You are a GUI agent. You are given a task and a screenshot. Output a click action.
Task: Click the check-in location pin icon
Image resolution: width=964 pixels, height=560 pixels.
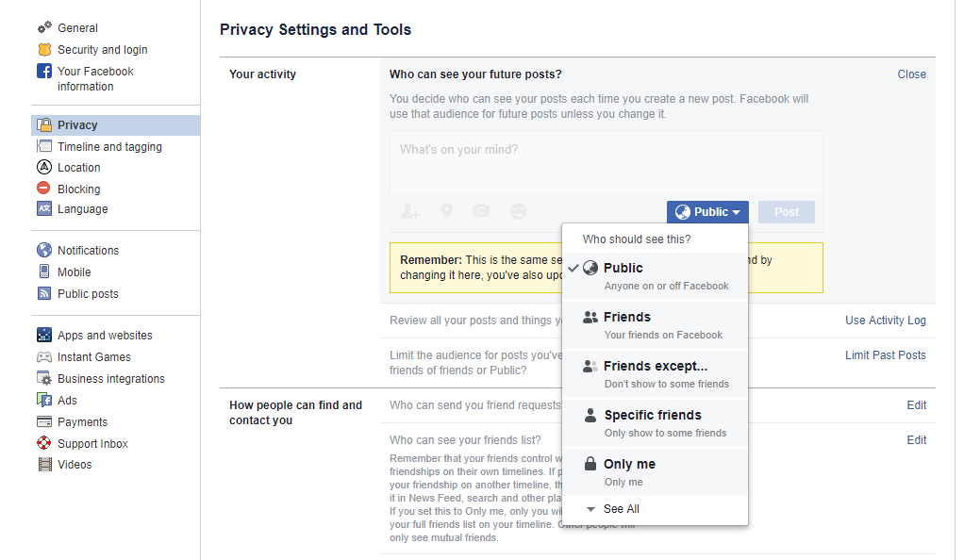tap(447, 211)
